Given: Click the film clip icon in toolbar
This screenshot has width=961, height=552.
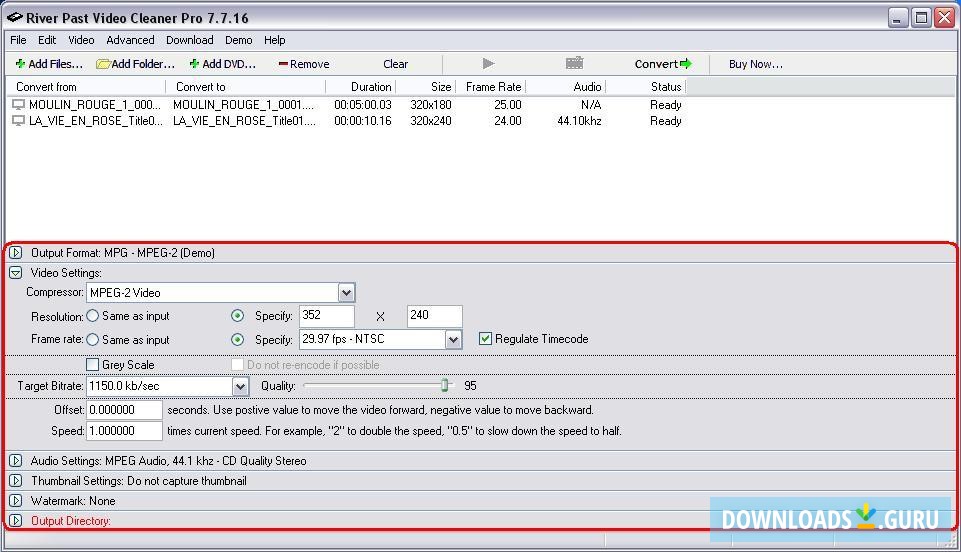Looking at the screenshot, I should 574,62.
